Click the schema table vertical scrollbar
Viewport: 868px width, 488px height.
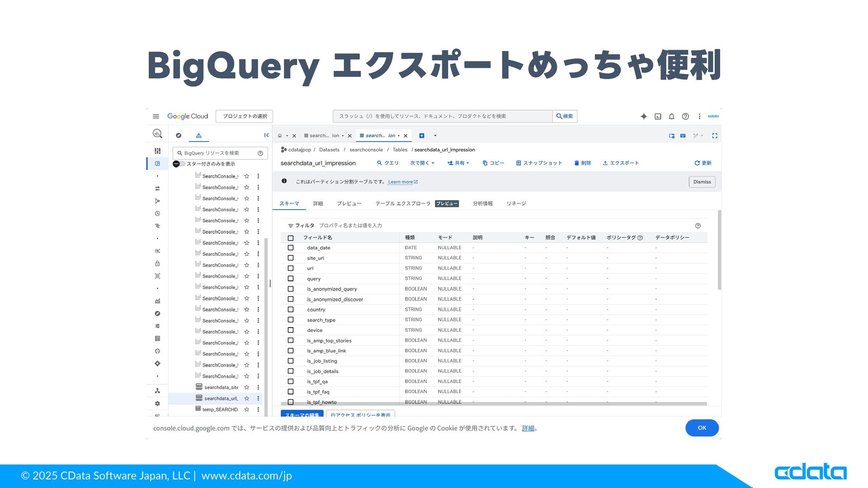[719, 250]
